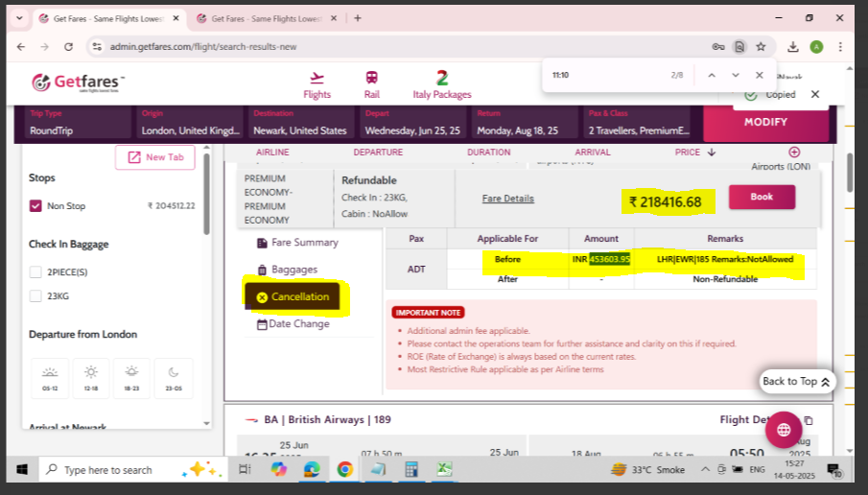Click the pink globe floating button
The image size is (868, 495).
tap(784, 429)
